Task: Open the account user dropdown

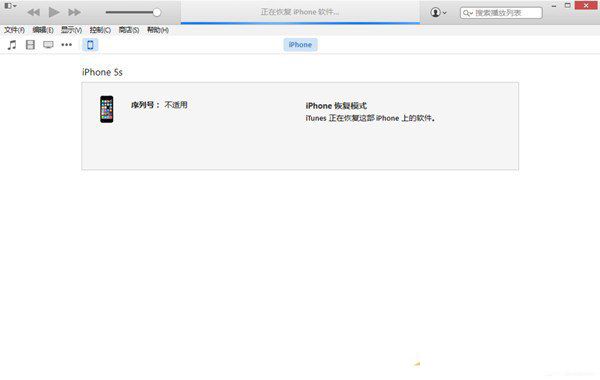Action: coord(439,12)
